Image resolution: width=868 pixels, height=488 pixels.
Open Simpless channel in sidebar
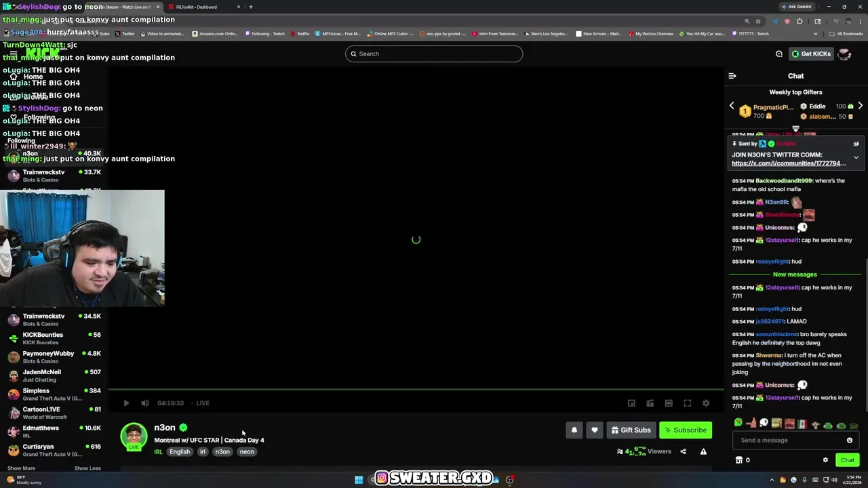(54, 394)
